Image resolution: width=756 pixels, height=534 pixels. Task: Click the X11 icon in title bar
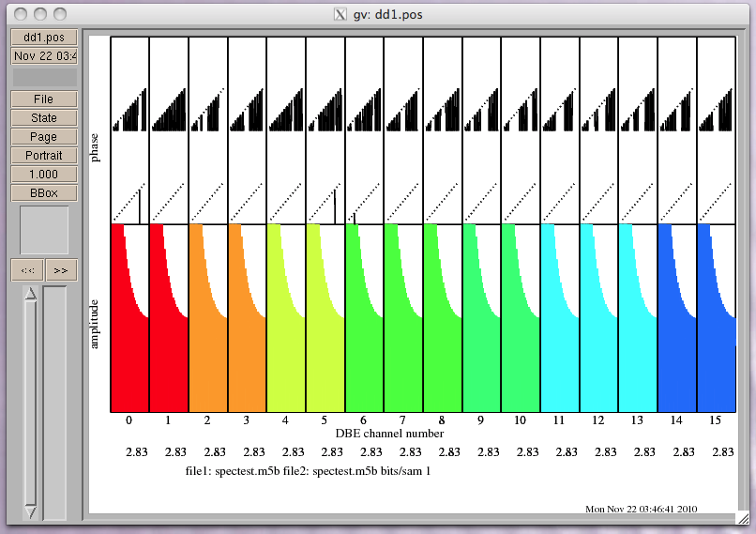pyautogui.click(x=341, y=14)
